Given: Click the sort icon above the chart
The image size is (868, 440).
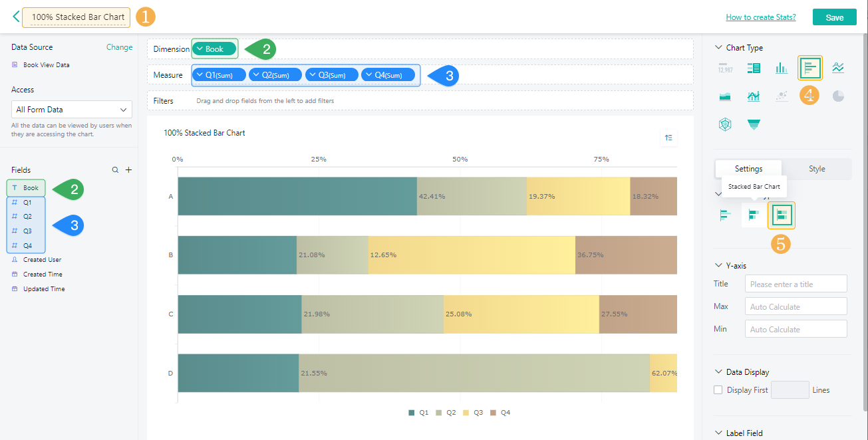Looking at the screenshot, I should click(x=668, y=138).
